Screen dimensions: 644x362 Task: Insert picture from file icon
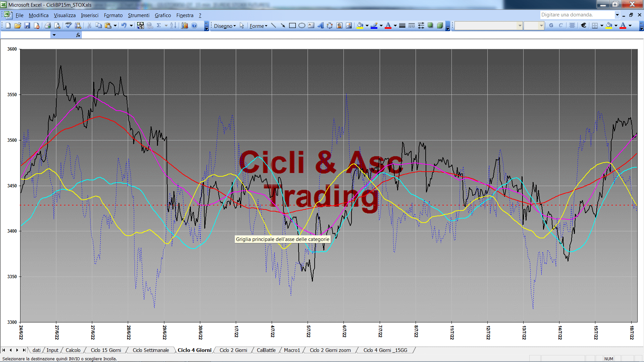pos(349,25)
